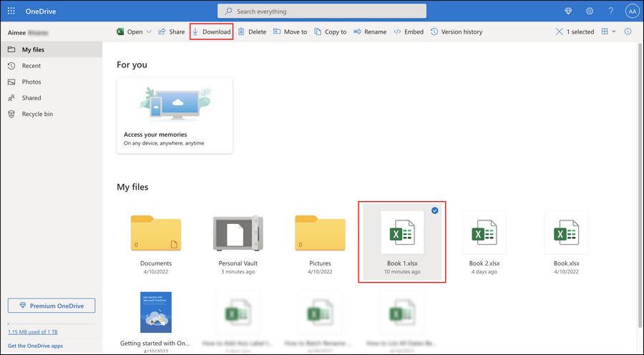This screenshot has width=644, height=355.
Task: Open the details info pane icon
Action: pyautogui.click(x=628, y=31)
